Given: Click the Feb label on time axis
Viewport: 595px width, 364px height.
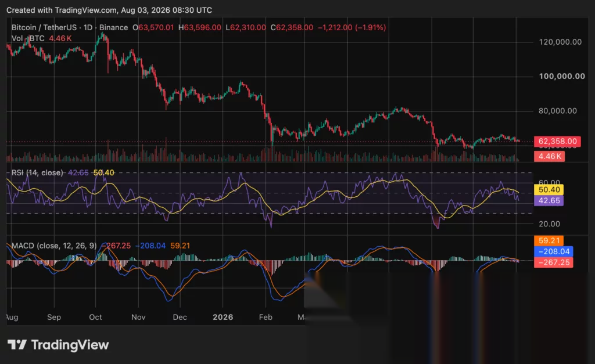Looking at the screenshot, I should (266, 318).
